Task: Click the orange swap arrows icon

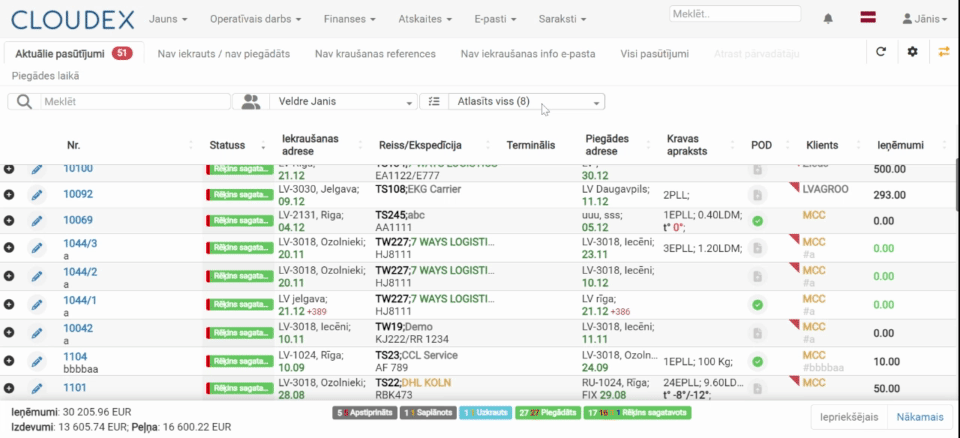Action: [943, 52]
